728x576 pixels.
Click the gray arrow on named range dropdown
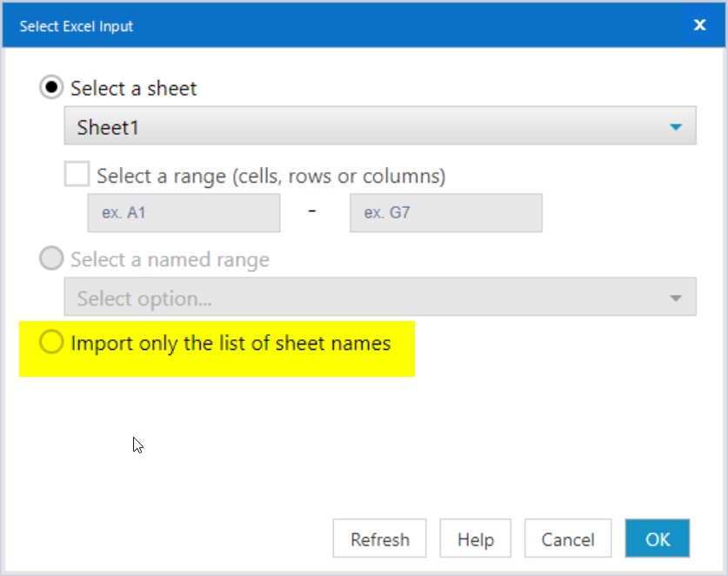[x=676, y=299]
